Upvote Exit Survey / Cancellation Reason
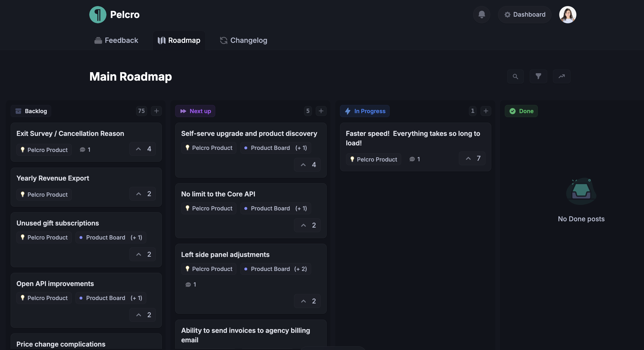 143,149
